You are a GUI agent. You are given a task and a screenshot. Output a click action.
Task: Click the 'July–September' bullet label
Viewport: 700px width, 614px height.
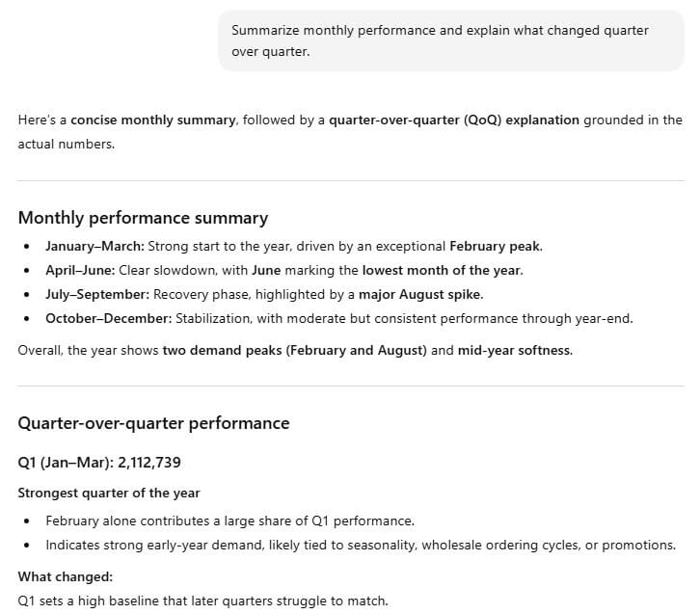(97, 295)
